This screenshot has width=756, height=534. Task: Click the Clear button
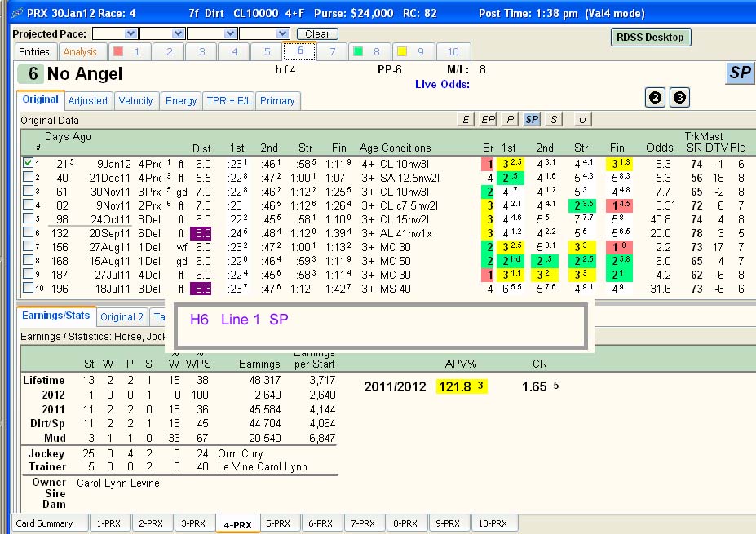point(317,33)
